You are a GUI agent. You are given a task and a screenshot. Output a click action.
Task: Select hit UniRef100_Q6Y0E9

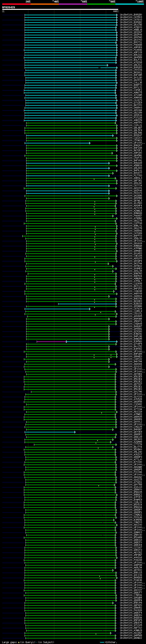point(131,432)
